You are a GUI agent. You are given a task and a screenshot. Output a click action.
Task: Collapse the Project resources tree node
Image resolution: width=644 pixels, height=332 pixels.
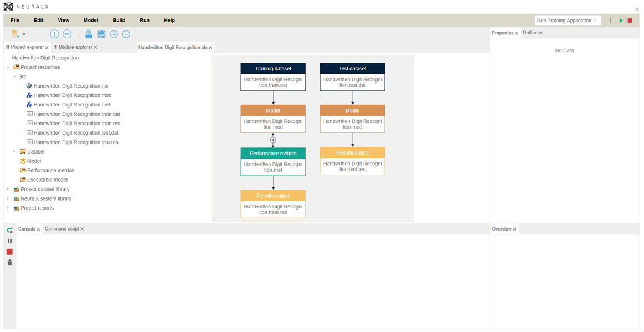point(8,67)
